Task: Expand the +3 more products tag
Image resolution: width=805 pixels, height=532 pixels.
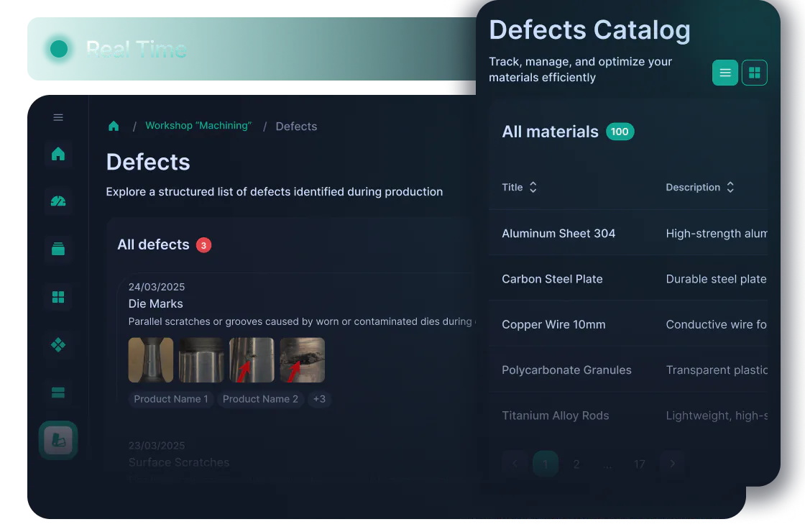Action: pyautogui.click(x=319, y=399)
